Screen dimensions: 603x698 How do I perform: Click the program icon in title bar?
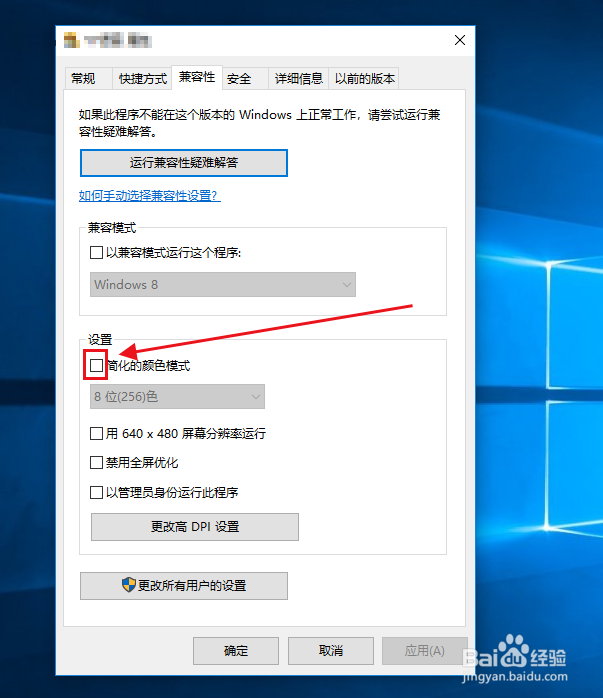(72, 41)
